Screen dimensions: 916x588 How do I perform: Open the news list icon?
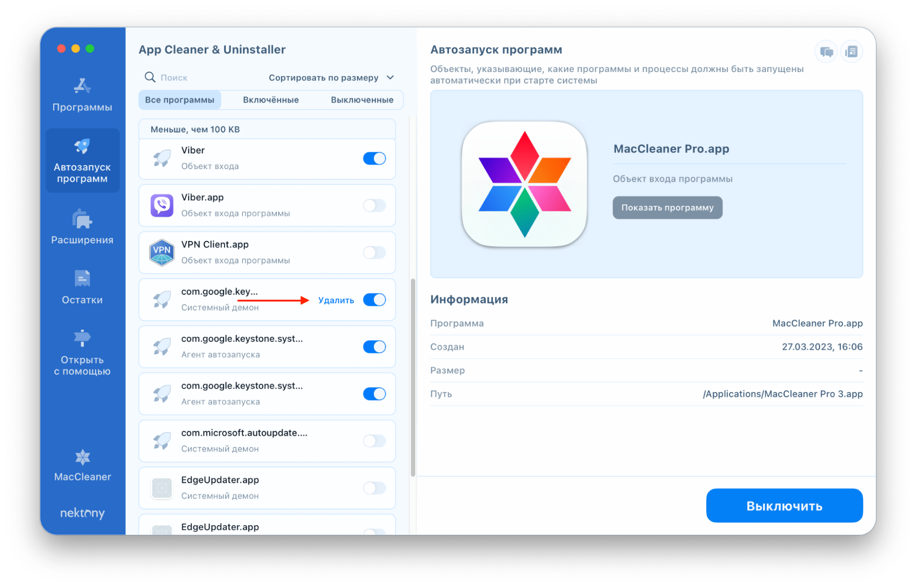[x=851, y=52]
